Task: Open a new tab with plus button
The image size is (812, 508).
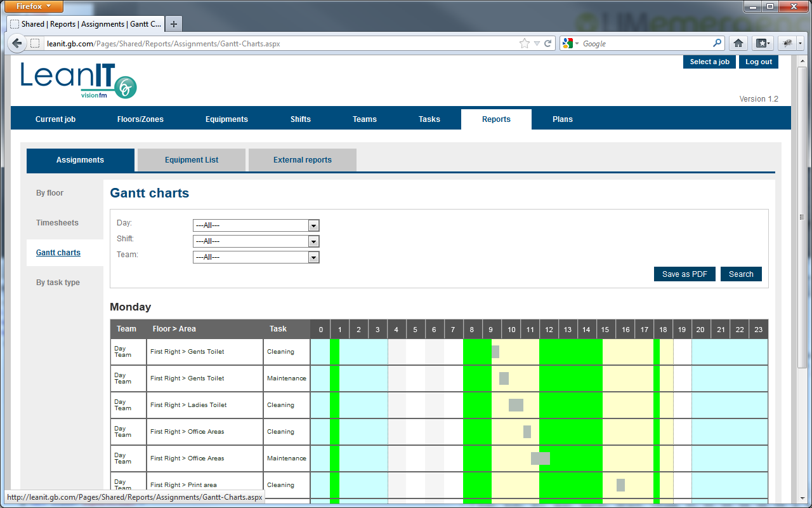Action: click(x=173, y=24)
